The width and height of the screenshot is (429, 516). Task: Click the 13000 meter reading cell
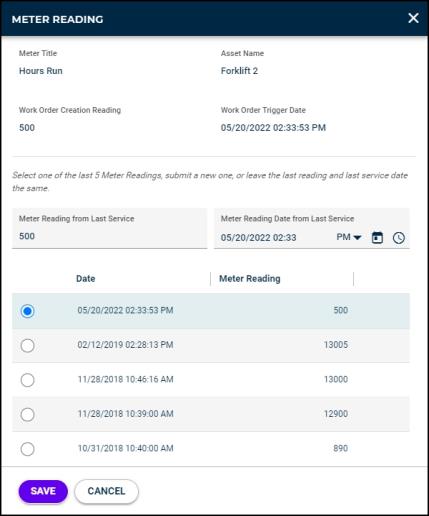pos(336,379)
